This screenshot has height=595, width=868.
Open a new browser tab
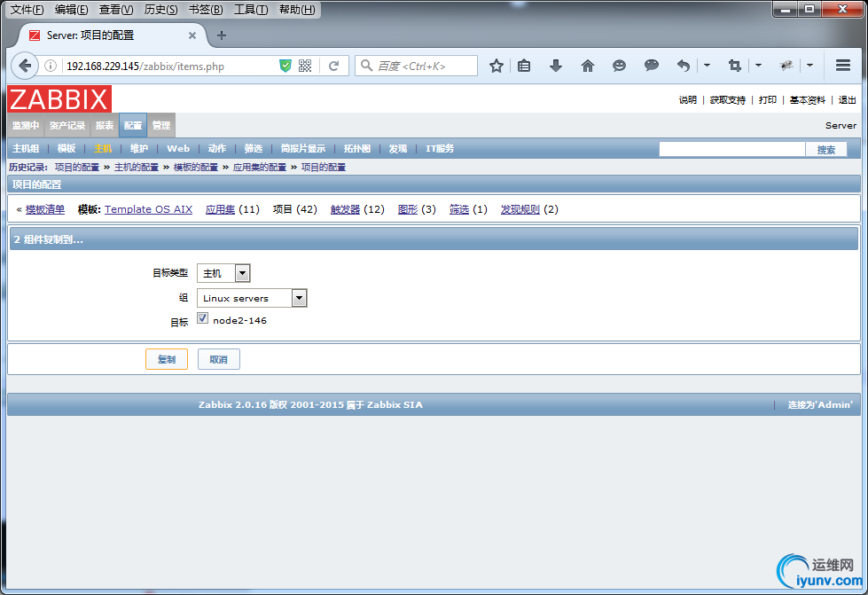[x=222, y=35]
